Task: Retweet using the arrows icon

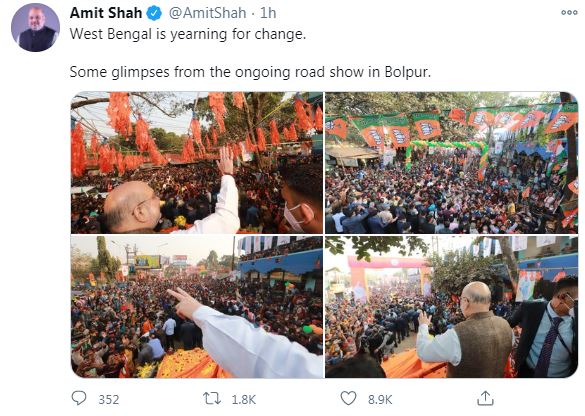Action: [212, 398]
